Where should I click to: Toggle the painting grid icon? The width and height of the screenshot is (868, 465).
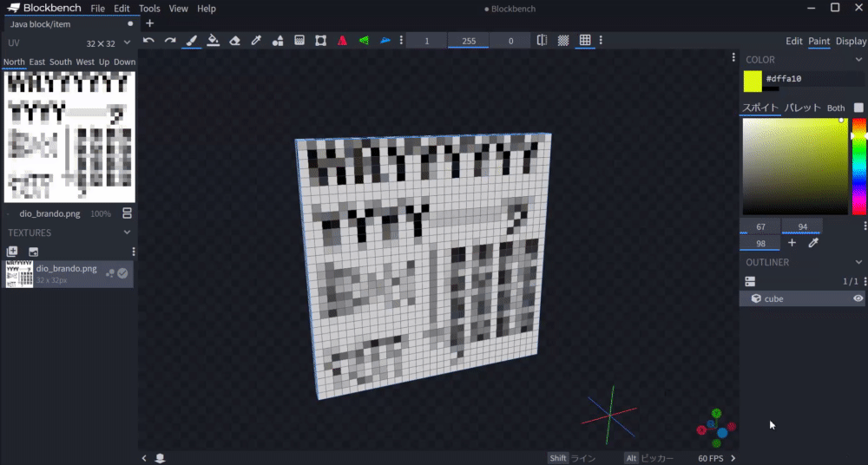coord(585,41)
